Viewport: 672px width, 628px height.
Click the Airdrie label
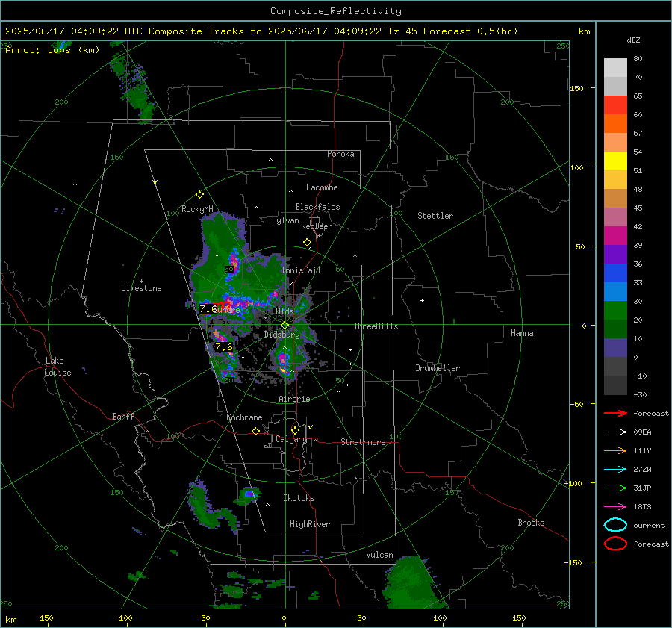294,399
